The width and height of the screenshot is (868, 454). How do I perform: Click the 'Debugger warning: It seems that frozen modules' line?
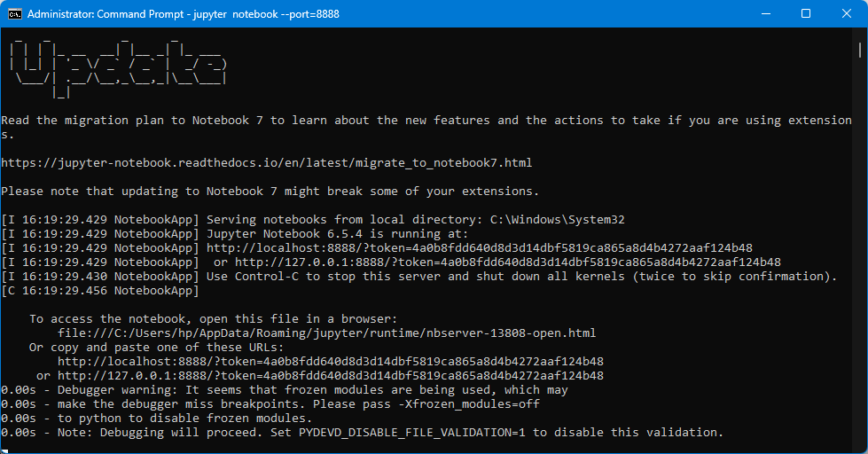285,390
